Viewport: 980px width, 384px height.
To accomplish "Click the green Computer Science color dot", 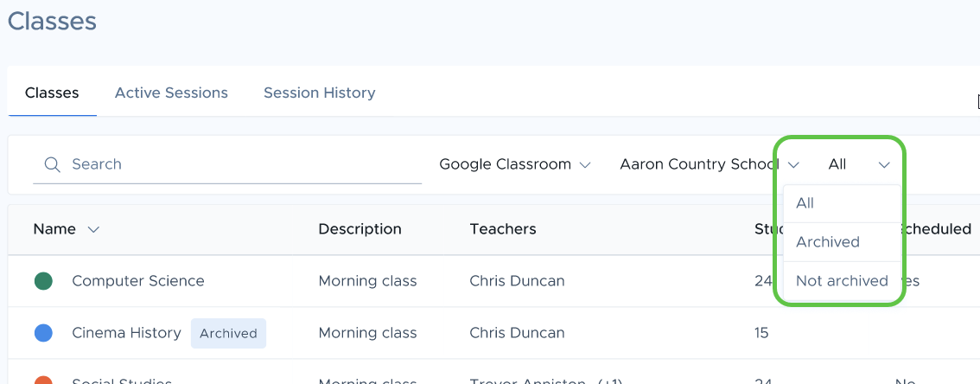I will coord(43,281).
